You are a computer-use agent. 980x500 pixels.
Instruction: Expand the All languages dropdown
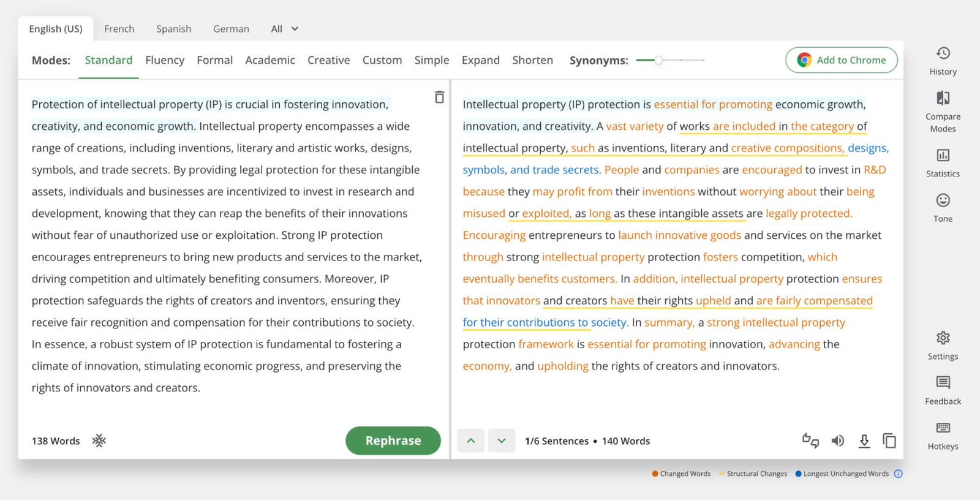[284, 29]
